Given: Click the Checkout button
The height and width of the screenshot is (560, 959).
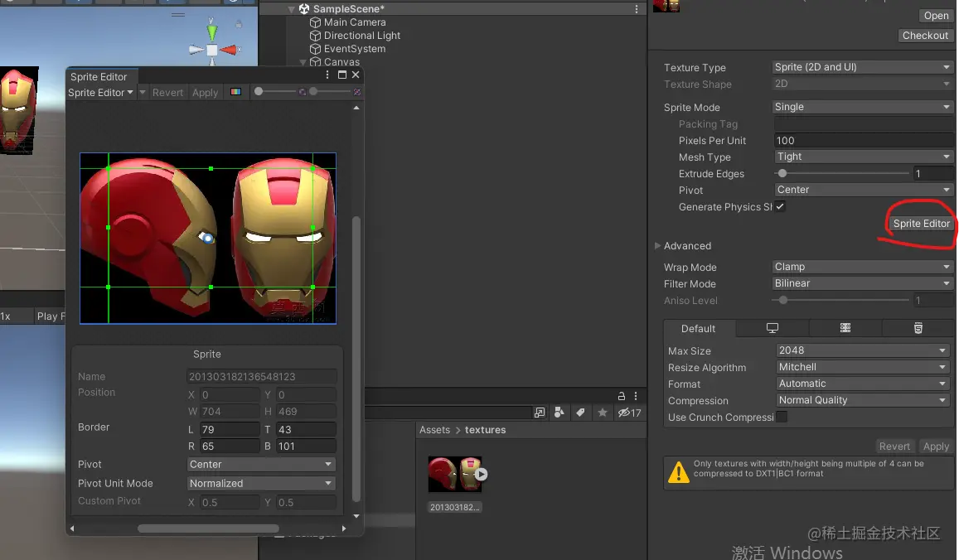Looking at the screenshot, I should click(x=925, y=36).
